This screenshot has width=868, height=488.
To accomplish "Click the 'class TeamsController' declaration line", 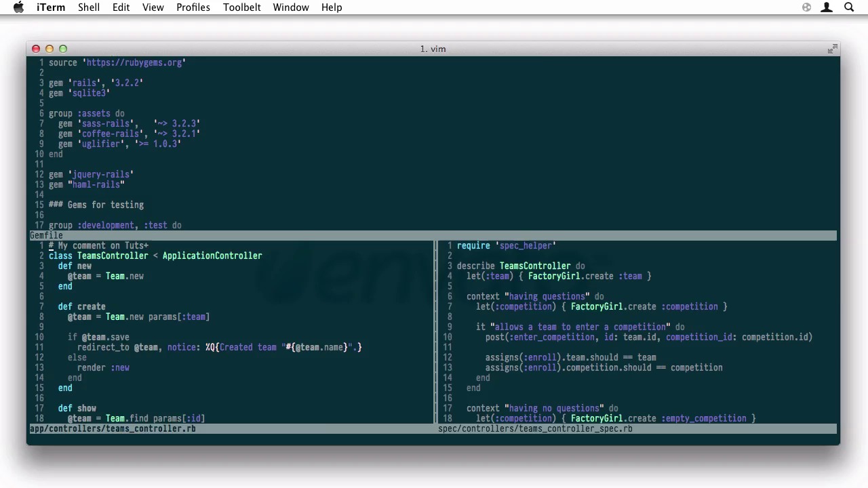I will coord(155,256).
